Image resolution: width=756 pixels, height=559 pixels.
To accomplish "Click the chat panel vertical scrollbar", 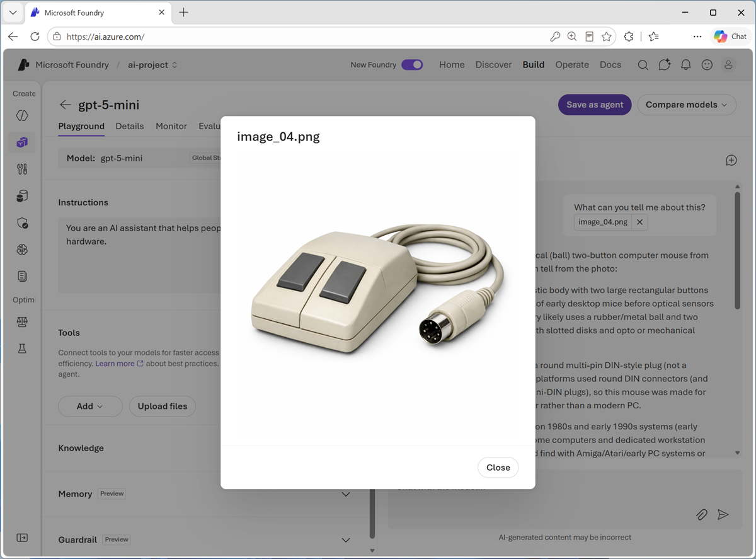I will [x=738, y=251].
